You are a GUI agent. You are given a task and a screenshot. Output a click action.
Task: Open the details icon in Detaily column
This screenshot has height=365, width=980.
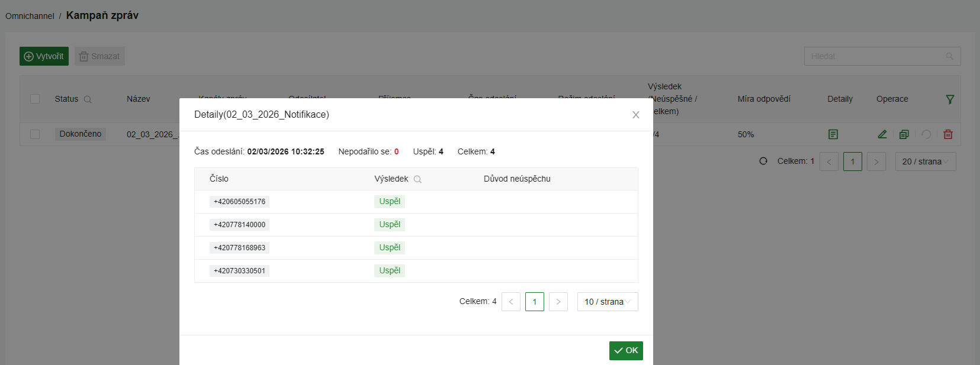(x=833, y=134)
